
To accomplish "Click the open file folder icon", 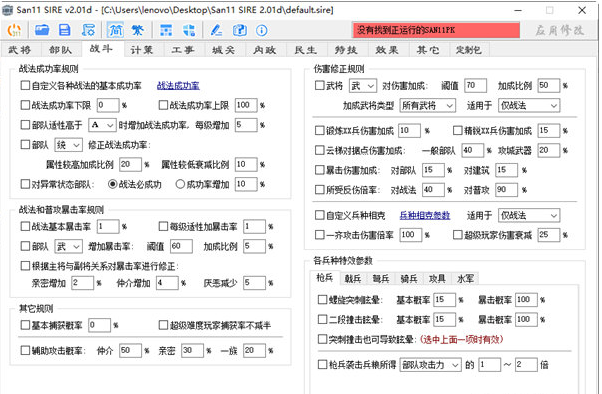I will point(42,30).
